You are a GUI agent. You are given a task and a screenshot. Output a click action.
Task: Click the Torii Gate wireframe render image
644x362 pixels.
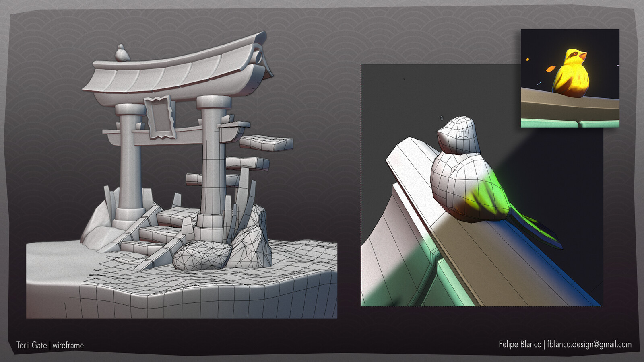coord(182,175)
